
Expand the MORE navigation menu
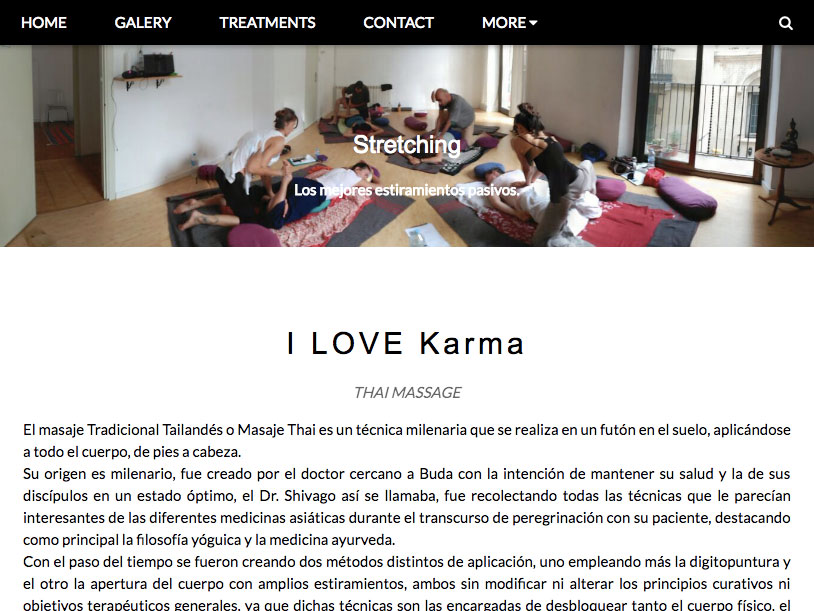[x=509, y=23]
